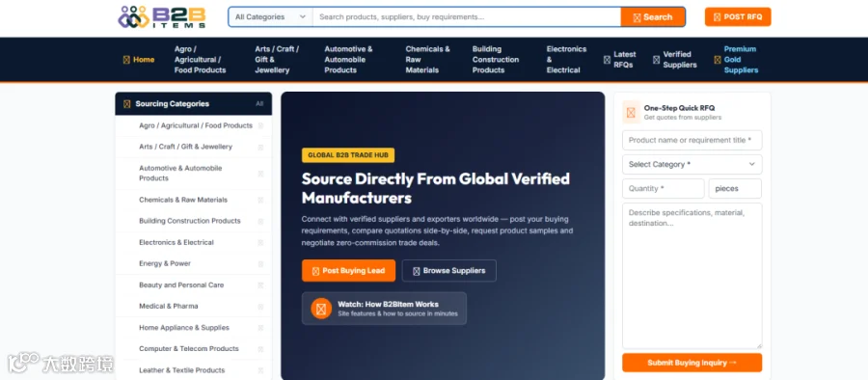
Task: Click the icon inside Browse Suppliers button
Action: click(417, 271)
